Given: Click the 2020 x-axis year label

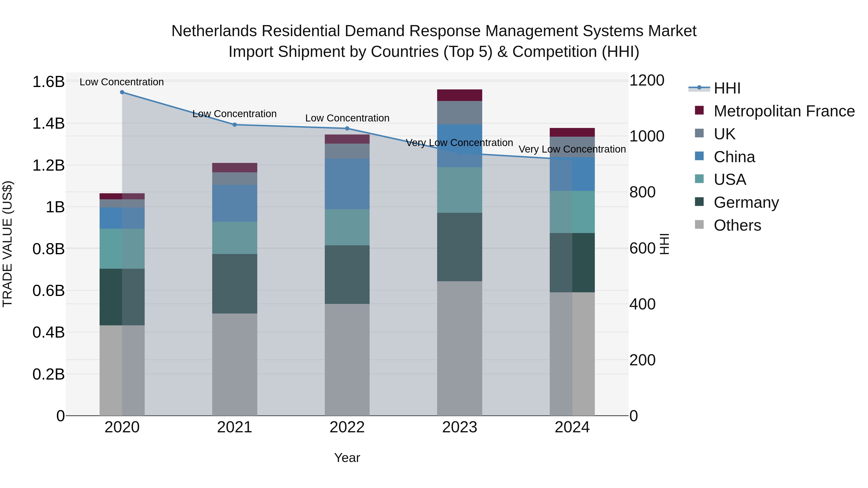Looking at the screenshot, I should pyautogui.click(x=122, y=427).
